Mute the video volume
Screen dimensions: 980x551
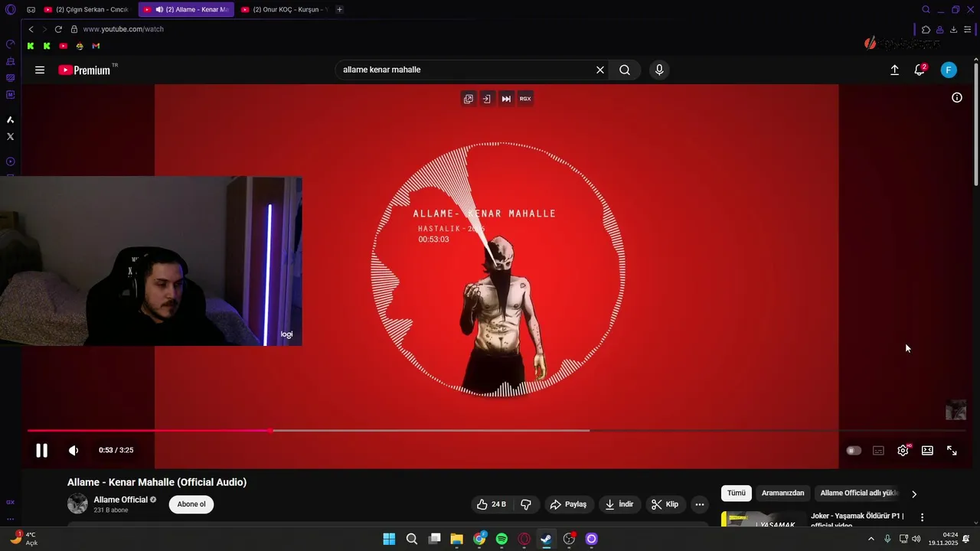[73, 451]
